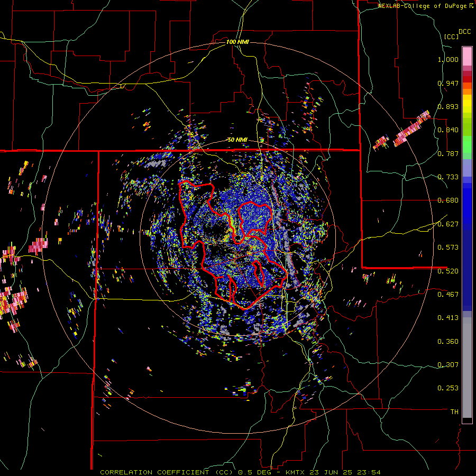Click the 0.5 DEG elevation text in caption
This screenshot has width=476, height=476.
point(255,472)
